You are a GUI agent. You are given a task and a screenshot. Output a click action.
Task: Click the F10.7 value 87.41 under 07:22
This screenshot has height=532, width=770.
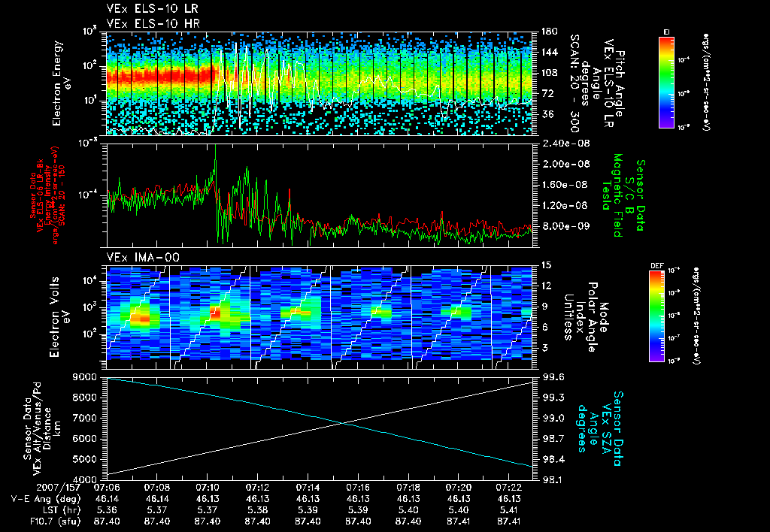pyautogui.click(x=508, y=521)
